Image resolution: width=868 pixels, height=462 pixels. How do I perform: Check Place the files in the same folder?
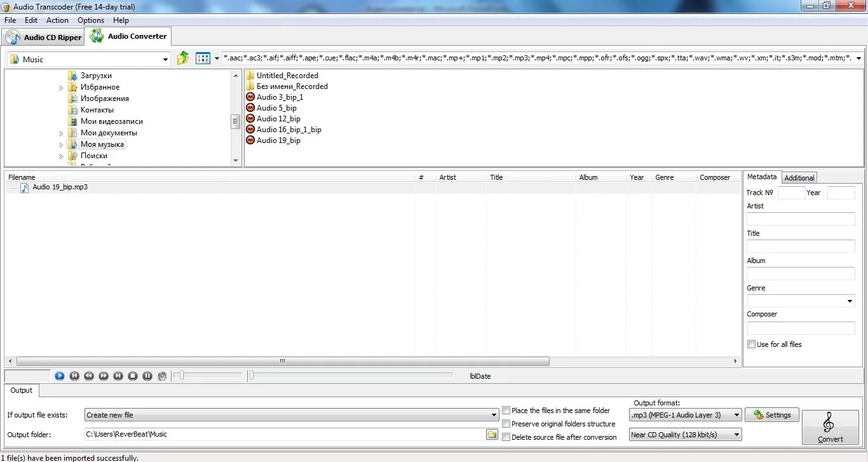pos(506,411)
